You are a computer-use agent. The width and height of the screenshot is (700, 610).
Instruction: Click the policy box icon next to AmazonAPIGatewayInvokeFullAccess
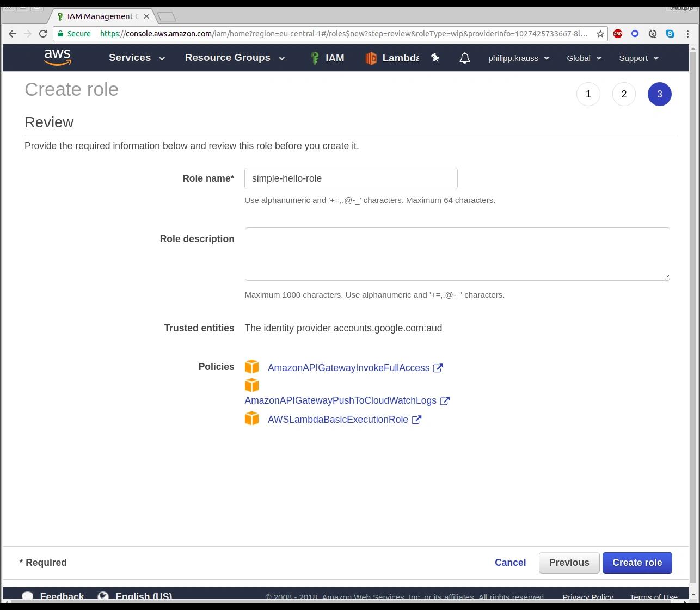tap(251, 367)
